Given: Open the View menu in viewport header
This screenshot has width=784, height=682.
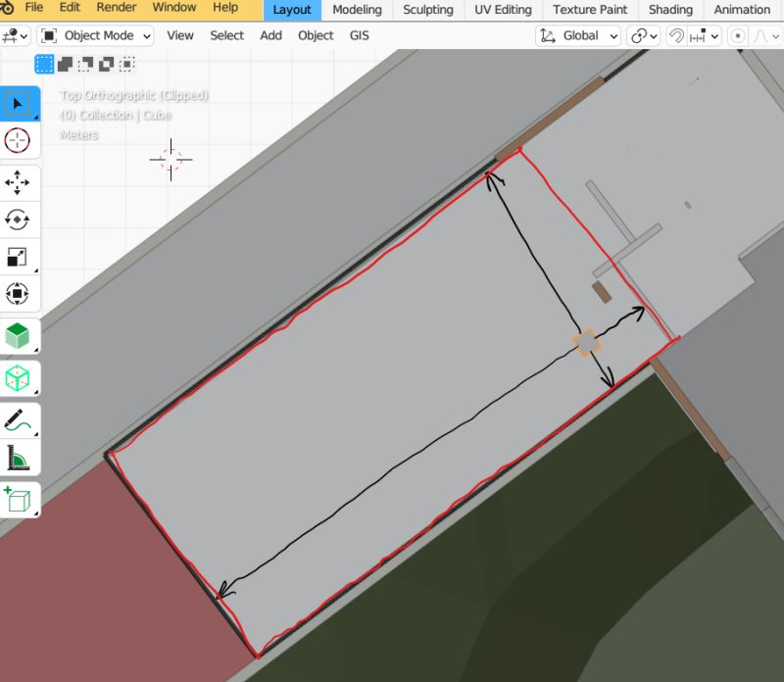Looking at the screenshot, I should point(180,36).
